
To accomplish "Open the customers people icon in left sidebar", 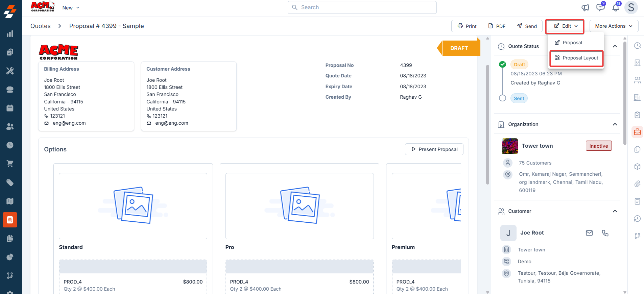I will (x=10, y=126).
